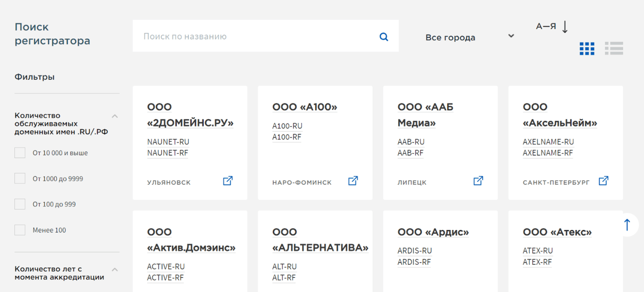
Task: Switch to grid view layout
Action: (587, 49)
